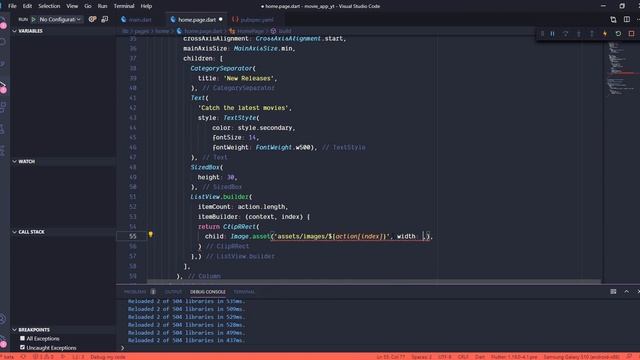Open the Run menu

[x=102, y=6]
